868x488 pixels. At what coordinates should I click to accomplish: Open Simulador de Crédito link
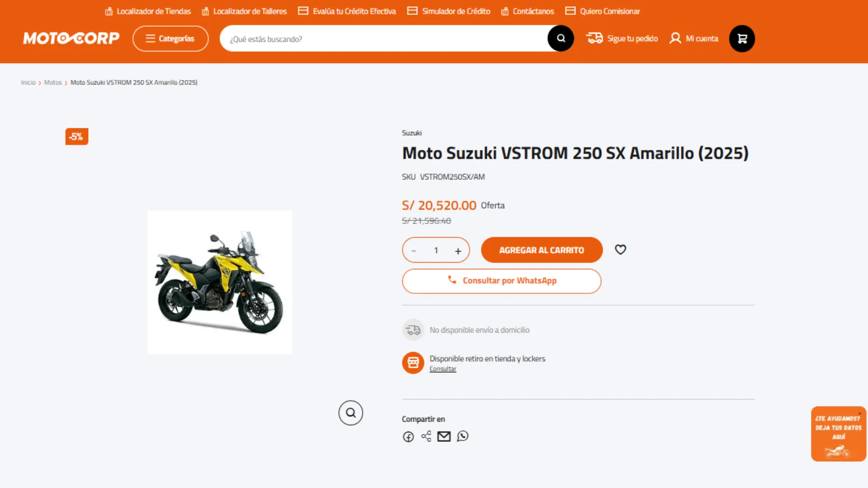[x=448, y=11]
